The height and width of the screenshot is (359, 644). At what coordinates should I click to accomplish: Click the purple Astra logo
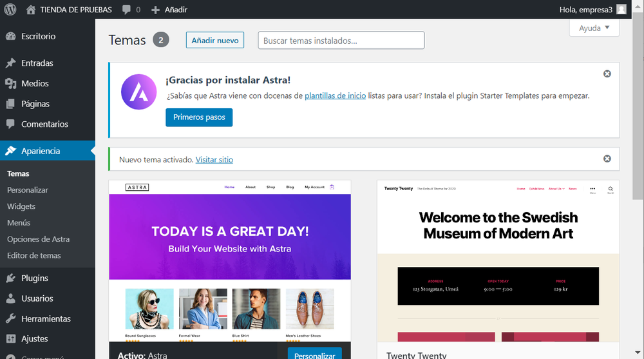tap(139, 92)
